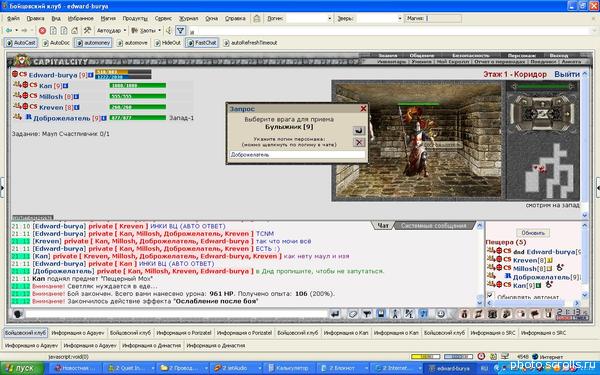Viewport: 600px width, 375px height.
Task: Close the Запрос dialog with red X
Action: coord(363,109)
